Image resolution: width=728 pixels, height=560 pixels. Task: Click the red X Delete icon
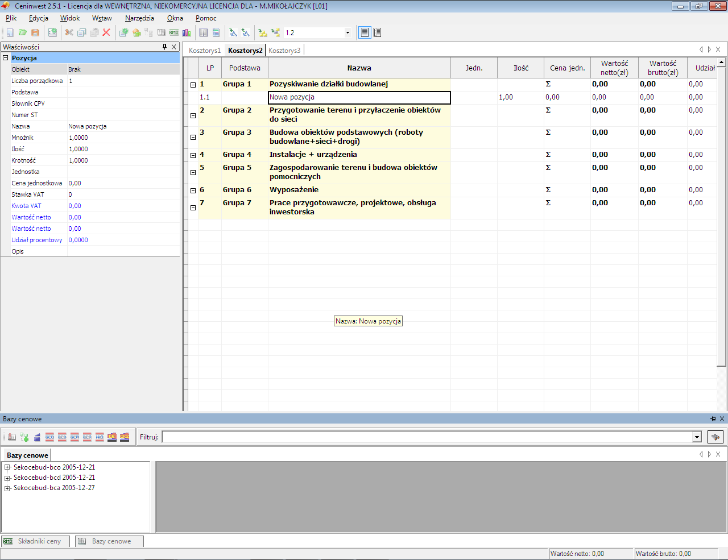106,32
